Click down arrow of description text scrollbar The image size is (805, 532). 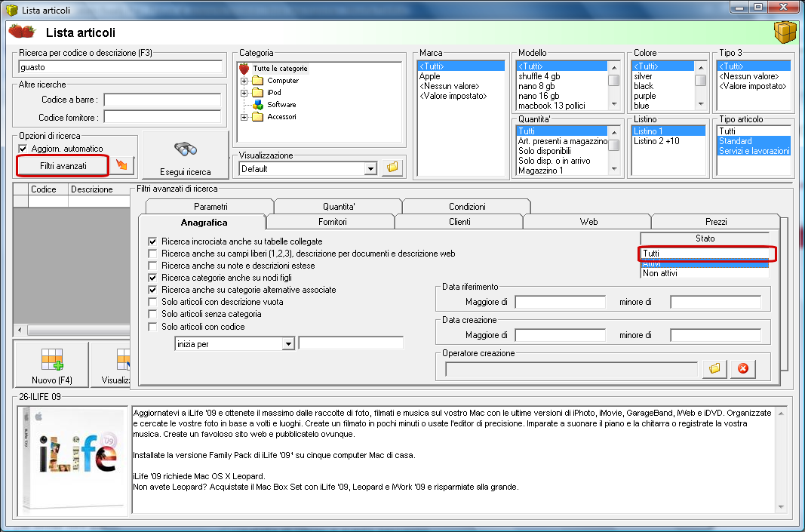(781, 507)
